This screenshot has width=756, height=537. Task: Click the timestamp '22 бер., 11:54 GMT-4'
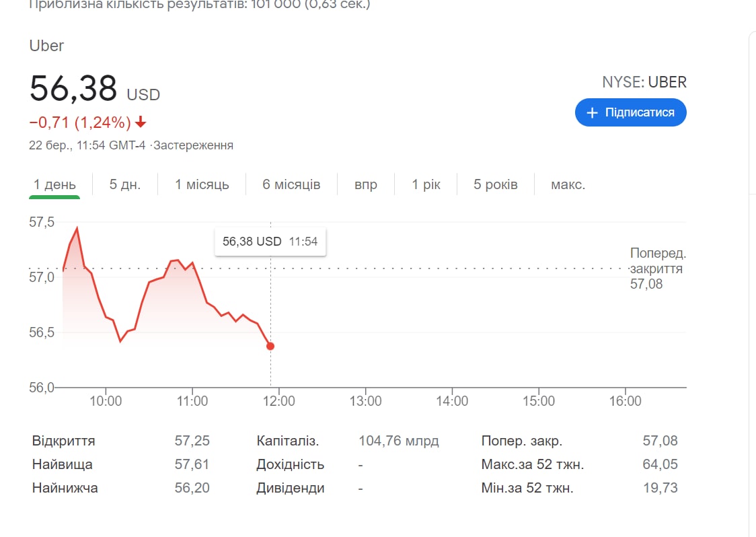click(x=87, y=145)
